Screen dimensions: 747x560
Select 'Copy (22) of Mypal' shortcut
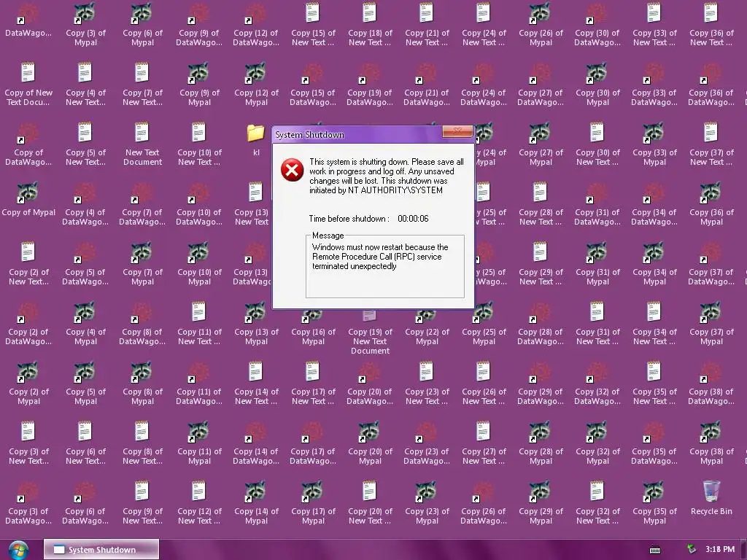tap(427, 327)
